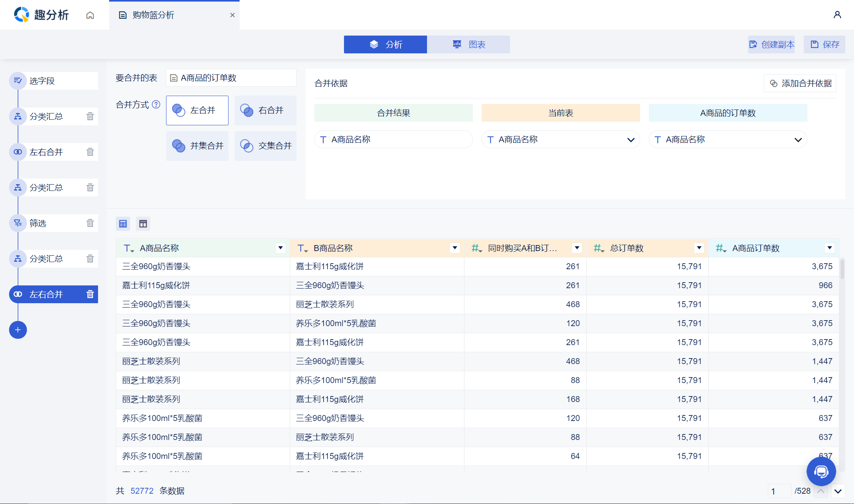Expand A商品的订单数 table field dropdown
The image size is (854, 504).
pos(798,140)
